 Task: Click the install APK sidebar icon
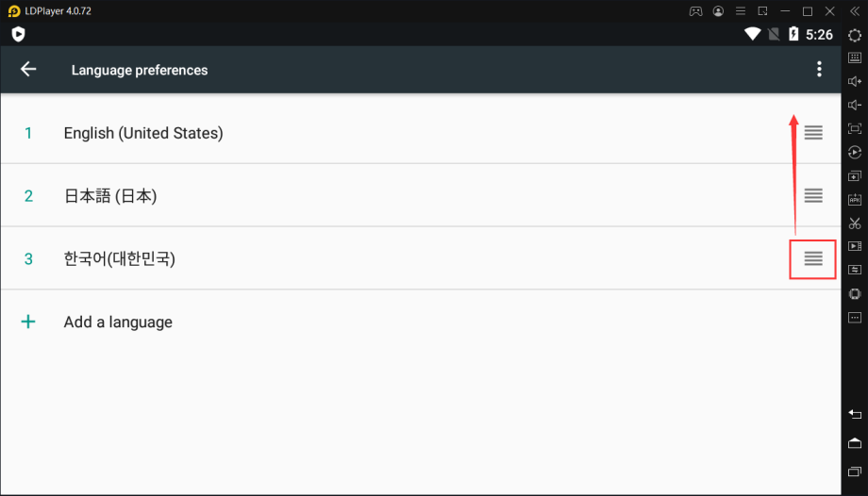coord(855,200)
